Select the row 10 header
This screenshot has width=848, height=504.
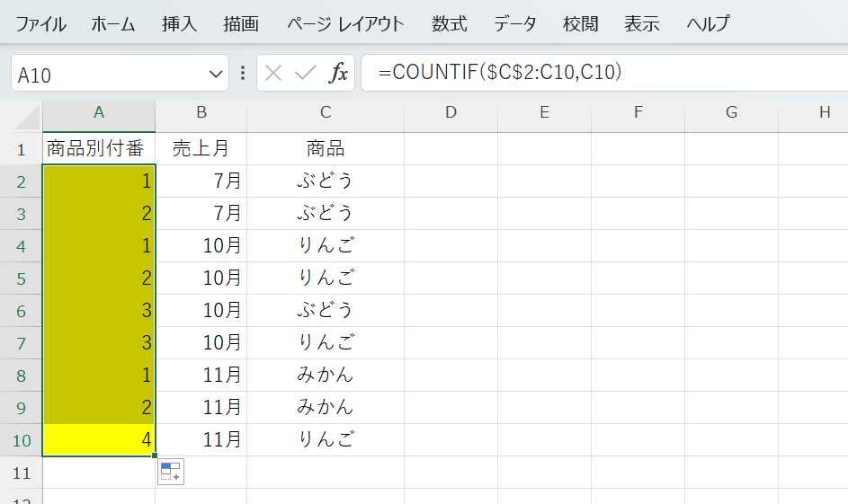point(22,439)
